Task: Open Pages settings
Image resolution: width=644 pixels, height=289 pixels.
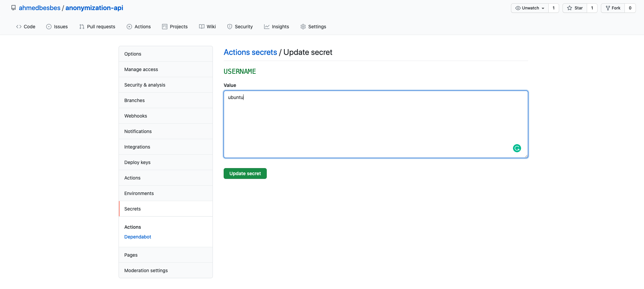Action: point(166,255)
